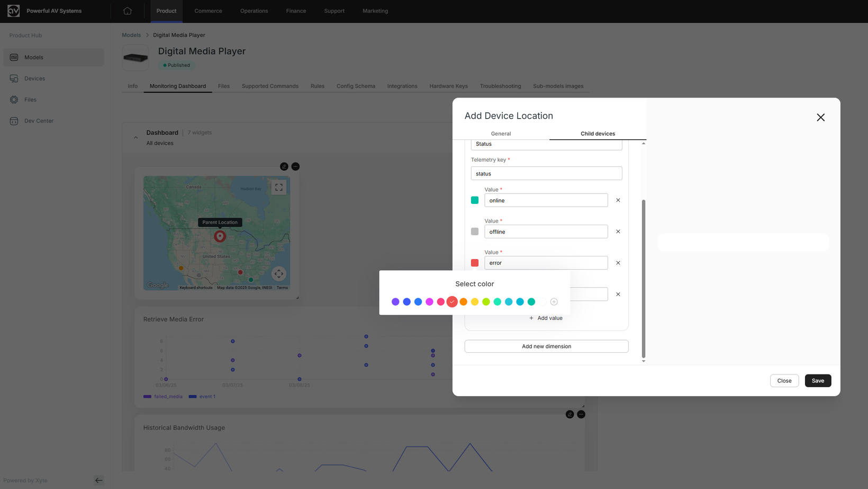Screen dimensions: 868x489
Task: Pick the purple color in Select color
Action: (x=395, y=302)
